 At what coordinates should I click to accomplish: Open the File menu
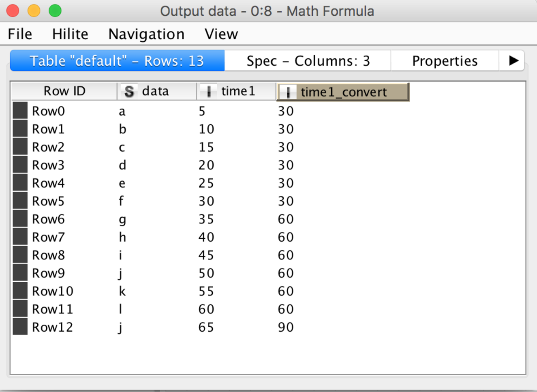coord(20,34)
